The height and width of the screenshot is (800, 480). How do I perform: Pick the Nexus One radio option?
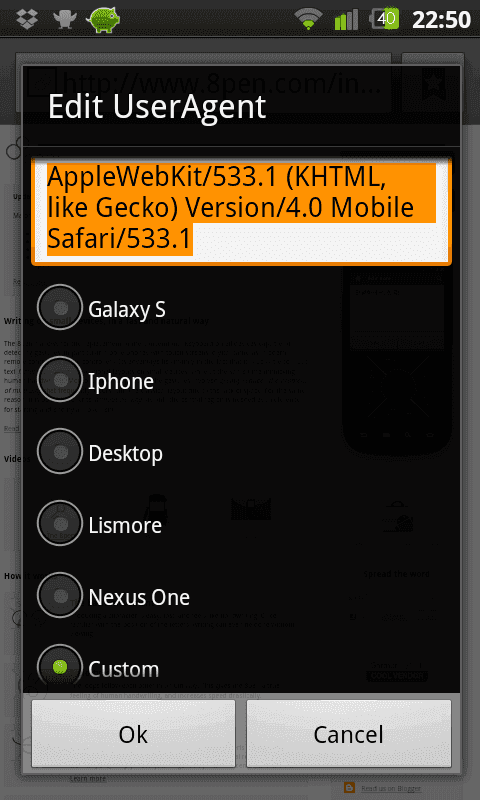coord(60,595)
